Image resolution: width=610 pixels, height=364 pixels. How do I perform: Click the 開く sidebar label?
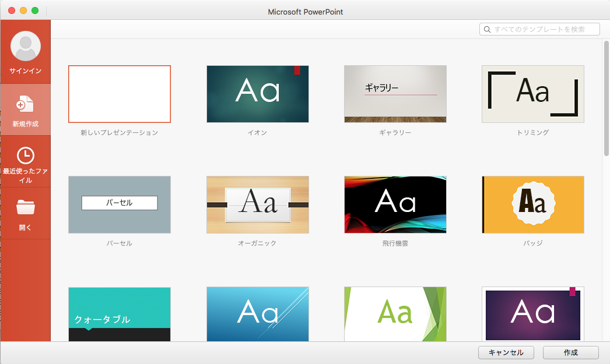click(x=26, y=228)
